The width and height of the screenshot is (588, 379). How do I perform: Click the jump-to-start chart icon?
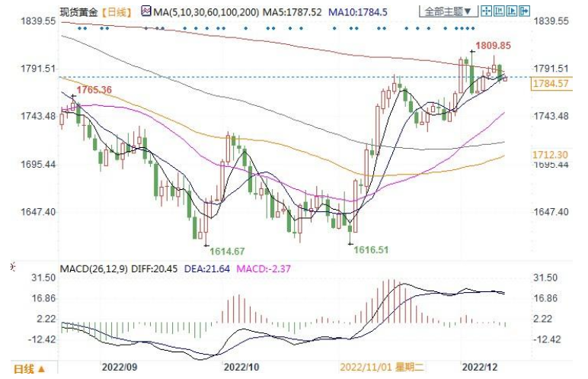499,11
